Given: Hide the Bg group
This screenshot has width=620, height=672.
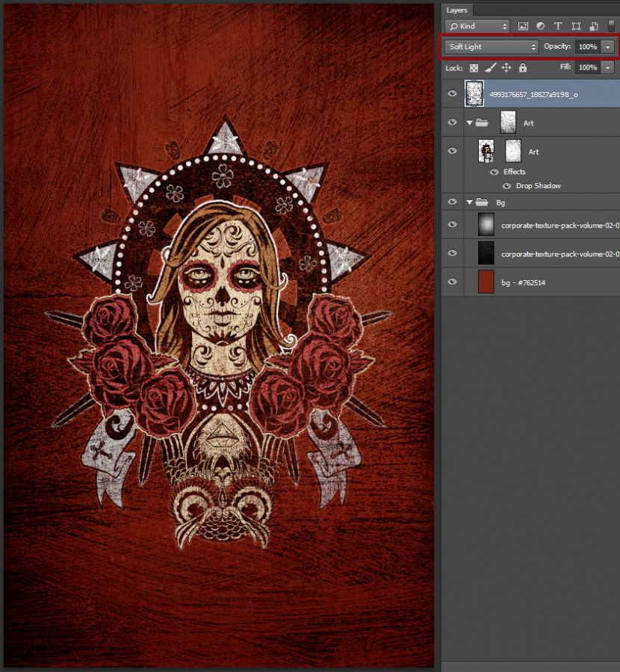Looking at the screenshot, I should click(452, 202).
